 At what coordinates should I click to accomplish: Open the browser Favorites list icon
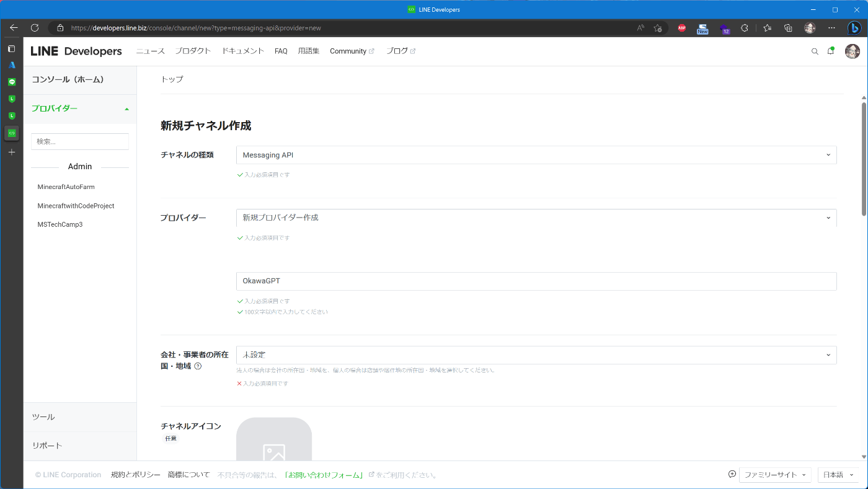click(x=768, y=28)
